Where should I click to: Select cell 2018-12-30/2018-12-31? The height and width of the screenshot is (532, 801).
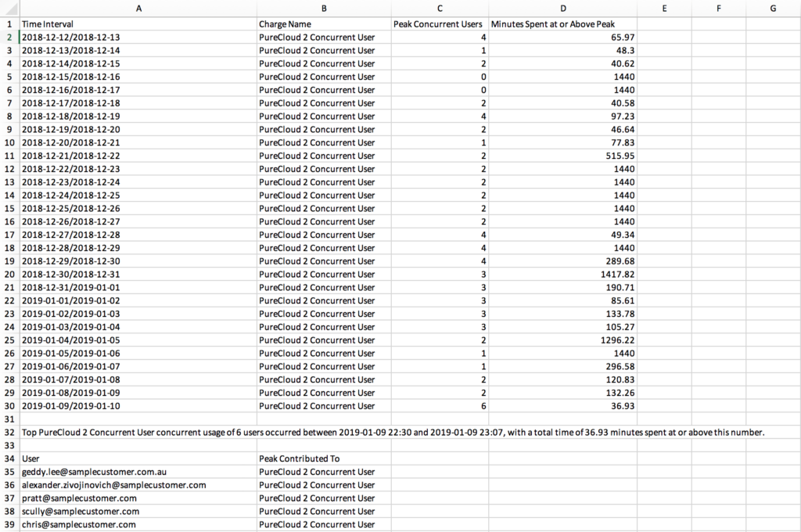(138, 275)
